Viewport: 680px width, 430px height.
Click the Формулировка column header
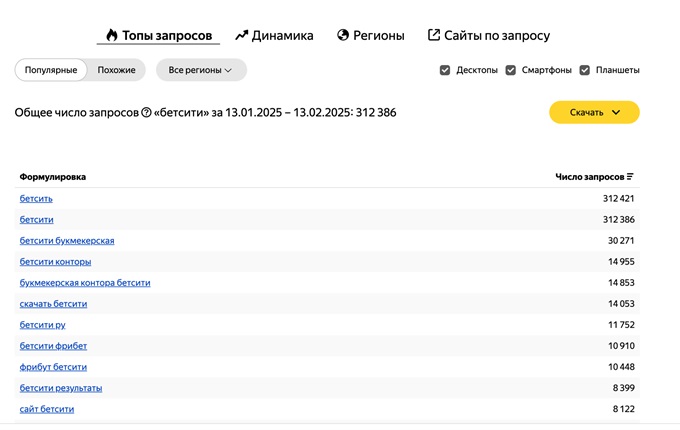point(52,177)
